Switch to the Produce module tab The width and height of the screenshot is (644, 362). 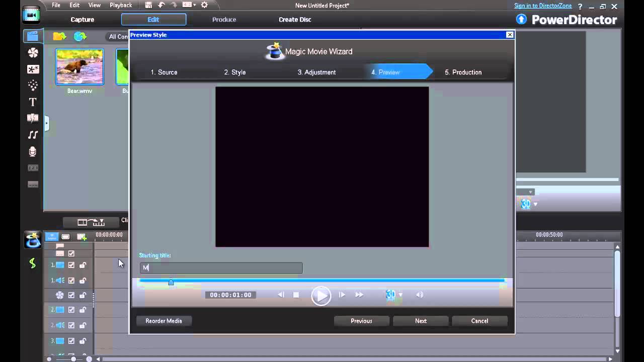pos(224,20)
